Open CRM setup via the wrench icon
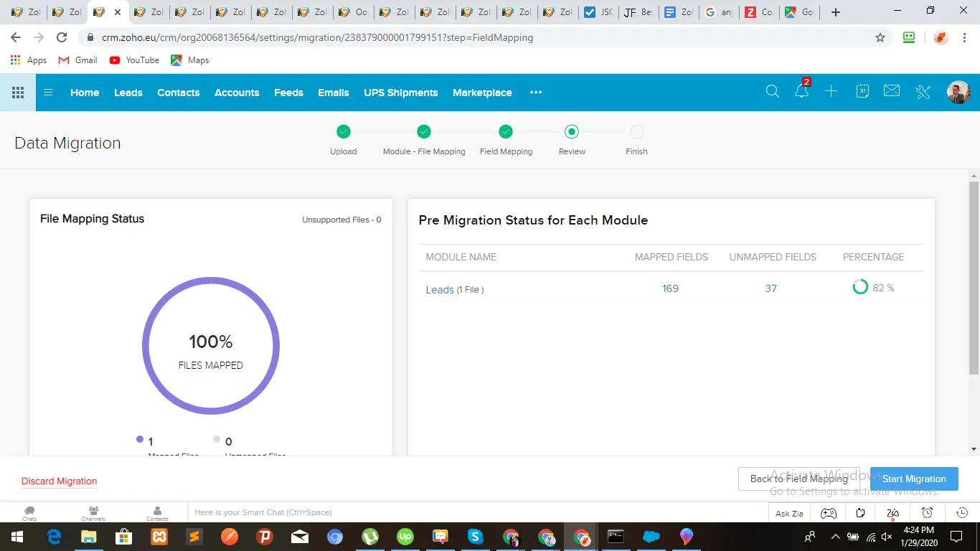Image resolution: width=980 pixels, height=551 pixels. [x=923, y=92]
